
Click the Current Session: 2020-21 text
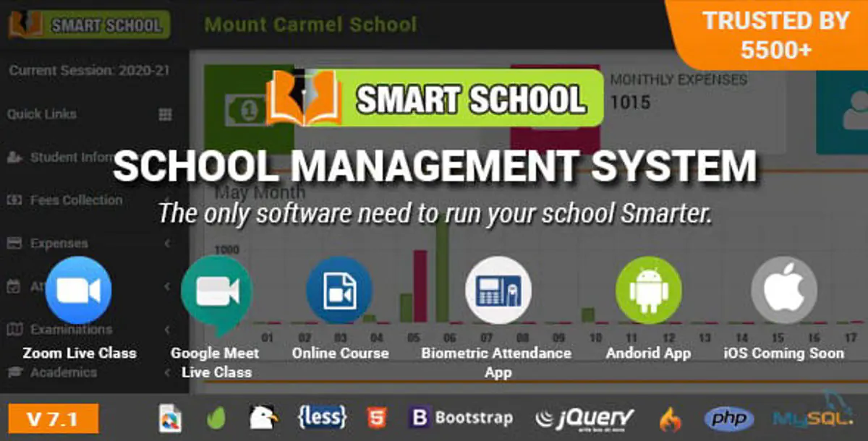click(90, 71)
